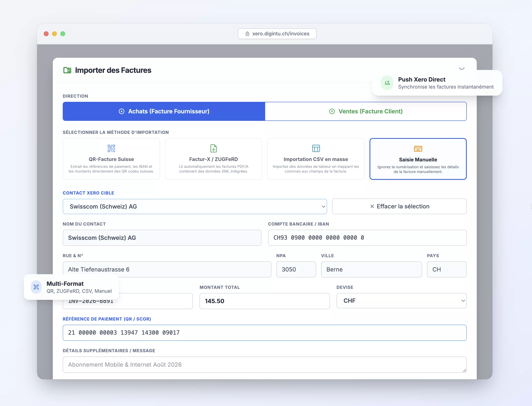Choose the QR-Facture Suisse import method
Screen dimensions: 532x406
point(111,159)
